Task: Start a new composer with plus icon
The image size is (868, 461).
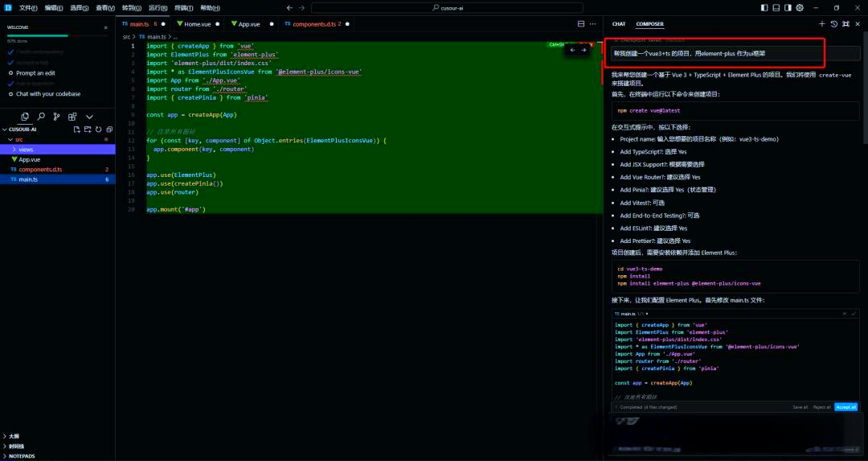Action: (x=821, y=24)
